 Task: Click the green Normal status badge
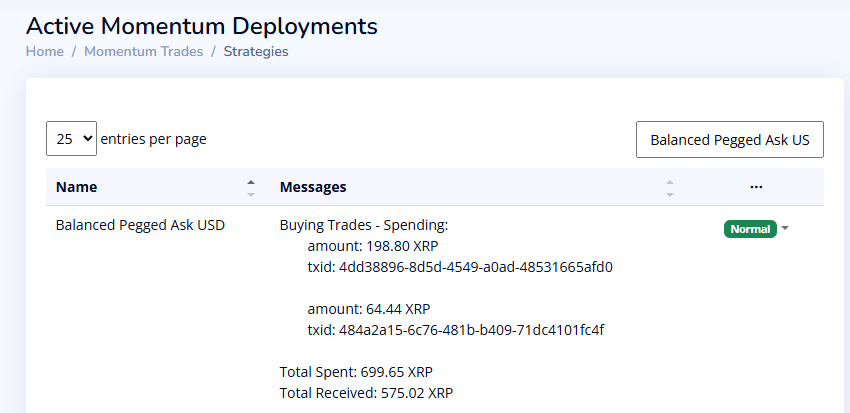[x=750, y=229]
